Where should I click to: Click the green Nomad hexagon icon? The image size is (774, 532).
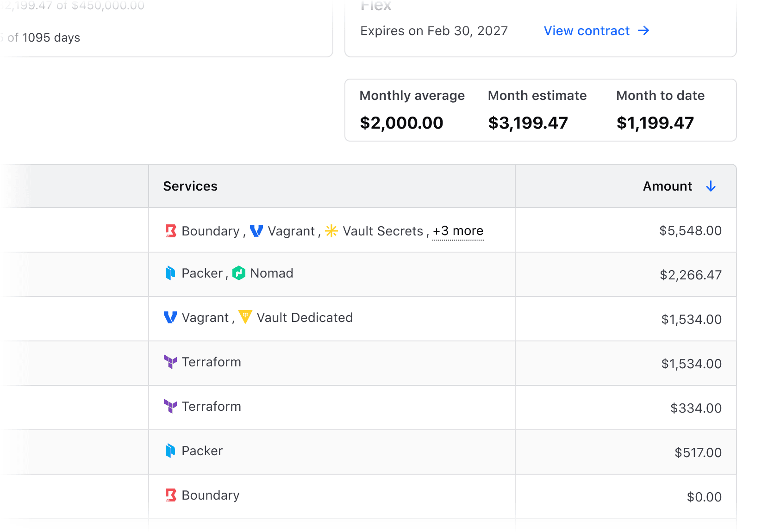[x=239, y=273]
